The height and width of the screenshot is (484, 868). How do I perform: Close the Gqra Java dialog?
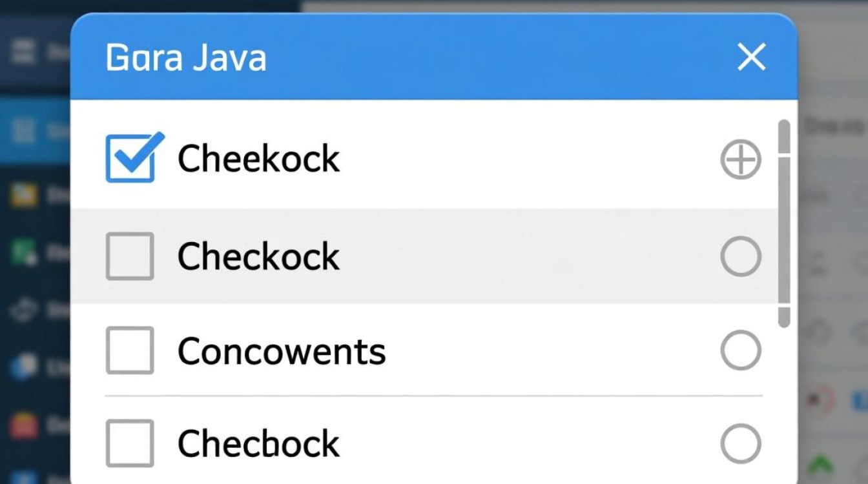tap(751, 57)
